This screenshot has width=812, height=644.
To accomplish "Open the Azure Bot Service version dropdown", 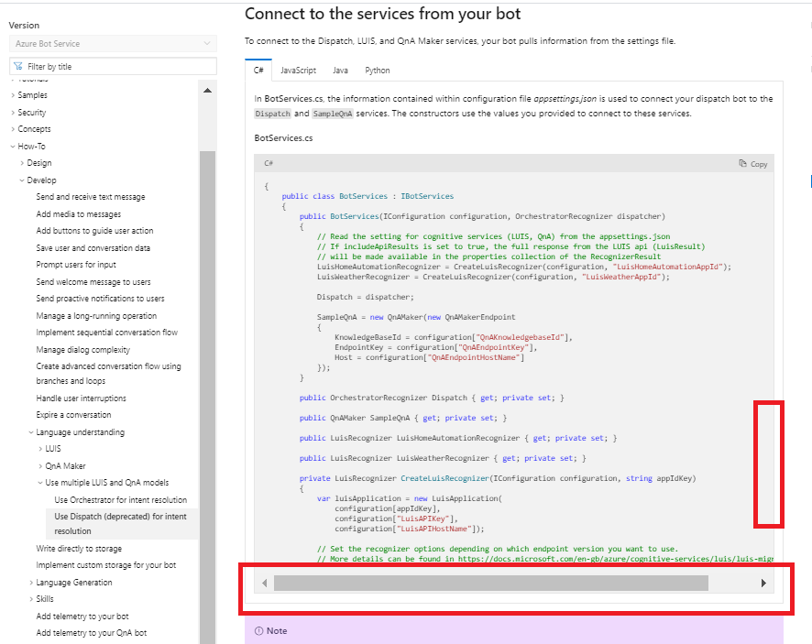I will [x=113, y=43].
